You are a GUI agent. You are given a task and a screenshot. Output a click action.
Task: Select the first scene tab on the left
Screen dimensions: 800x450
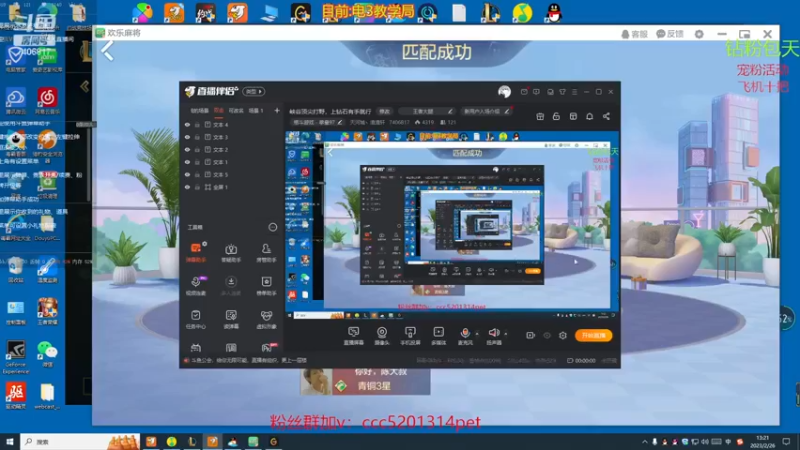pos(199,110)
